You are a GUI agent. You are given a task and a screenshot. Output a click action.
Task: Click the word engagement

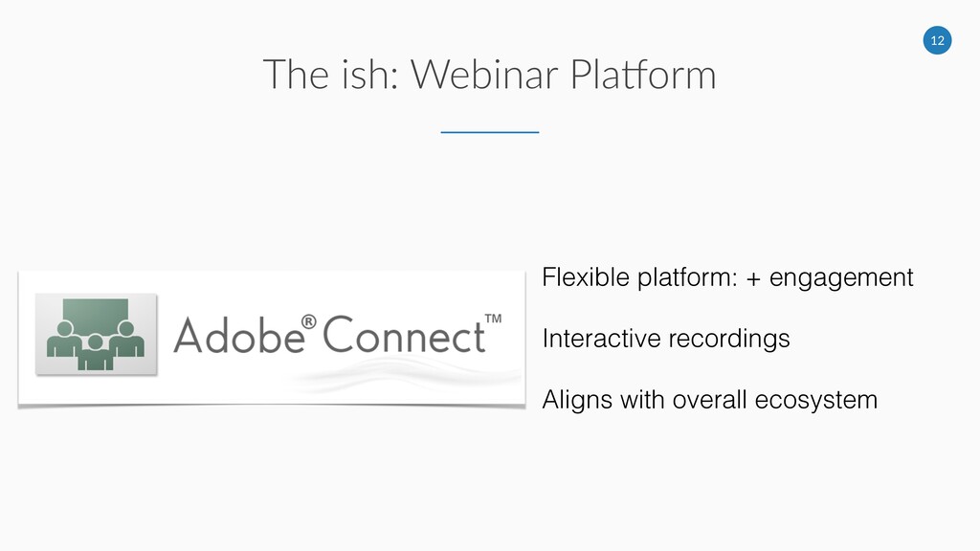pyautogui.click(x=841, y=278)
